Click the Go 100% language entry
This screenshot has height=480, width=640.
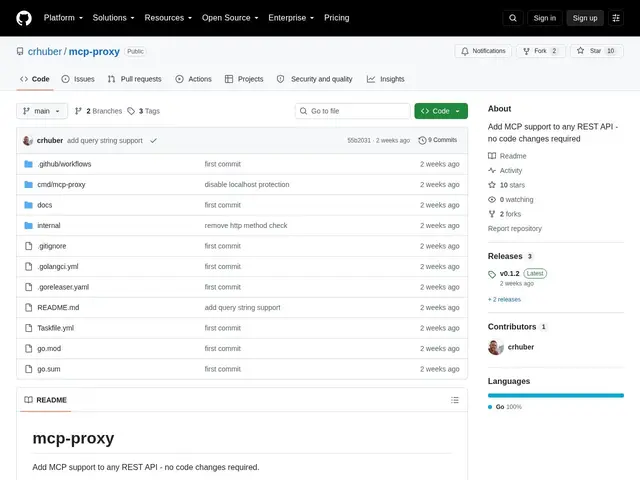[504, 407]
